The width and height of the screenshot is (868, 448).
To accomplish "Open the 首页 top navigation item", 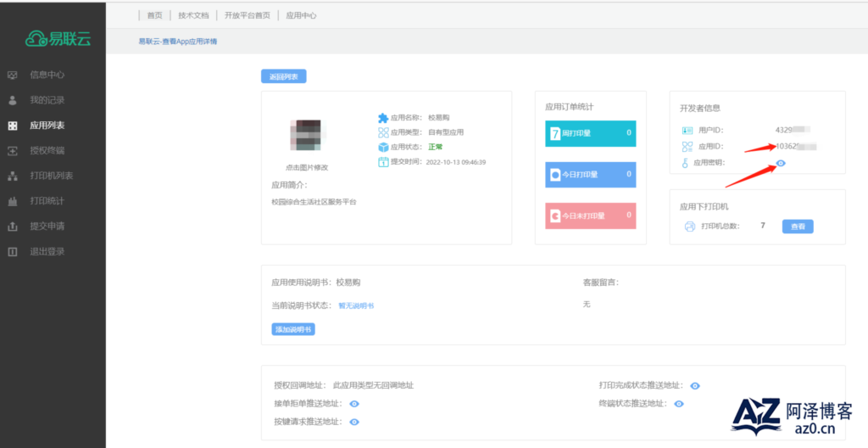I will 155,15.
